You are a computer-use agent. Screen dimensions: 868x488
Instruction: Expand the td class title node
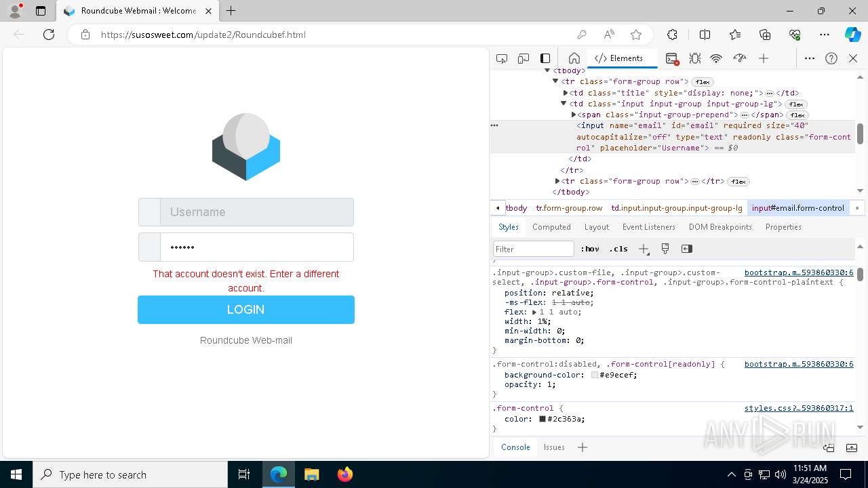[566, 93]
